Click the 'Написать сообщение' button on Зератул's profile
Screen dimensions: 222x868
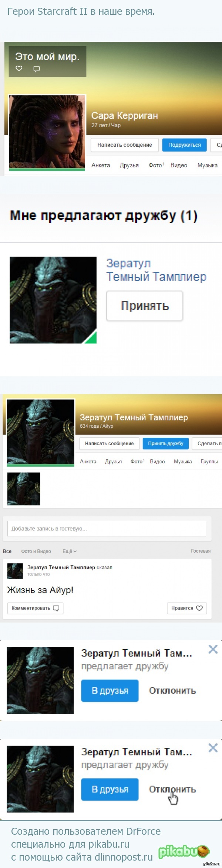click(x=109, y=443)
